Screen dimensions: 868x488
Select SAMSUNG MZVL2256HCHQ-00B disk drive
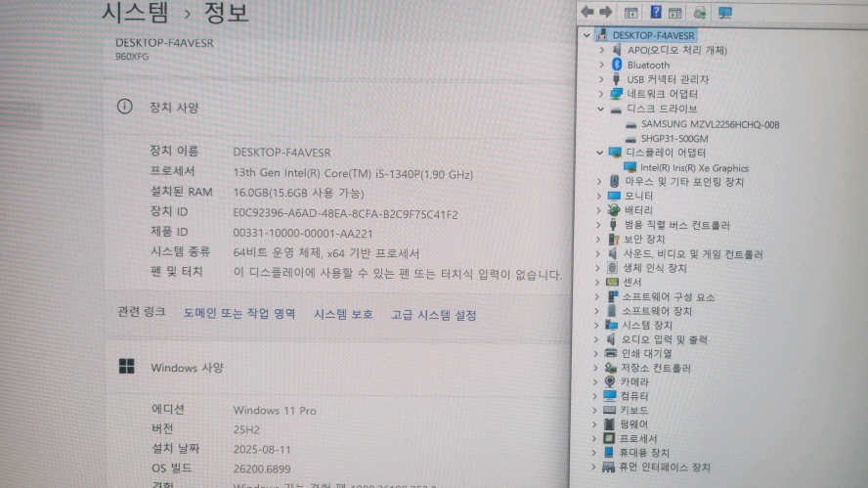[x=711, y=124]
